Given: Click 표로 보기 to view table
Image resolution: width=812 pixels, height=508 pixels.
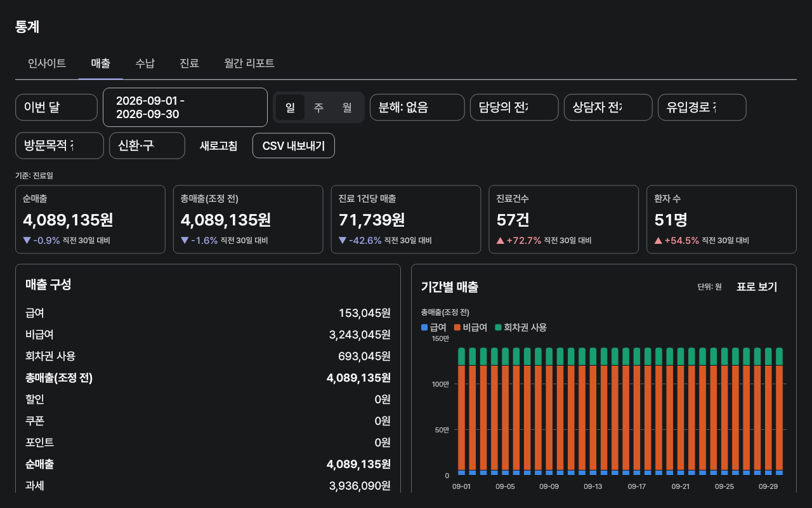Looking at the screenshot, I should coord(757,287).
